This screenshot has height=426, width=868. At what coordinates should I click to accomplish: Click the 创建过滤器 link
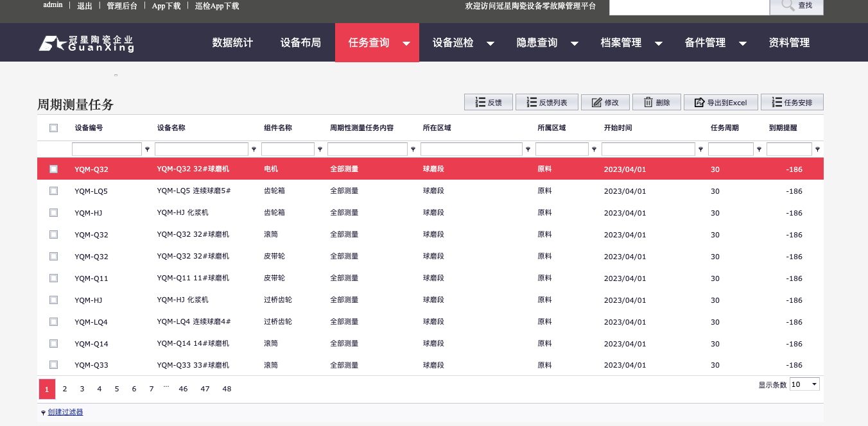pos(65,412)
